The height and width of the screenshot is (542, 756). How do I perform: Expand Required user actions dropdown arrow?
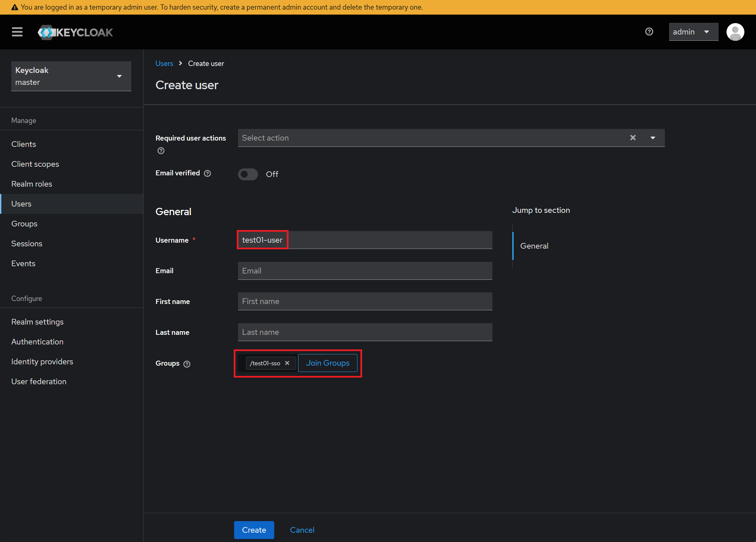[x=653, y=138]
